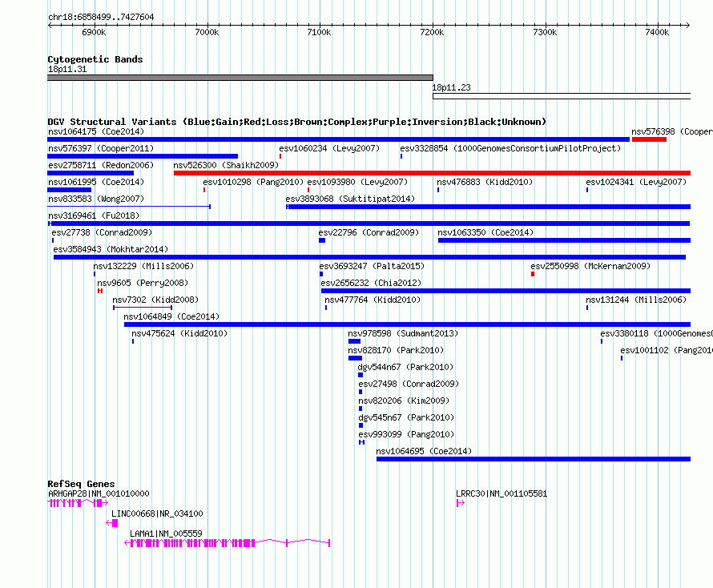Viewport: 713px width, 588px height.
Task: Select esv1060234 (Levy2007) label
Action: (329, 148)
